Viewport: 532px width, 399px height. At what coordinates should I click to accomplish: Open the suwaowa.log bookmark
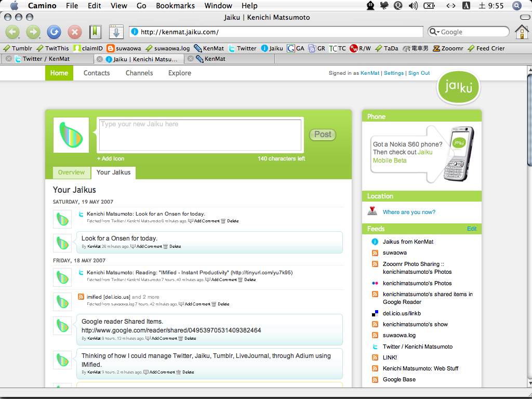(x=168, y=48)
